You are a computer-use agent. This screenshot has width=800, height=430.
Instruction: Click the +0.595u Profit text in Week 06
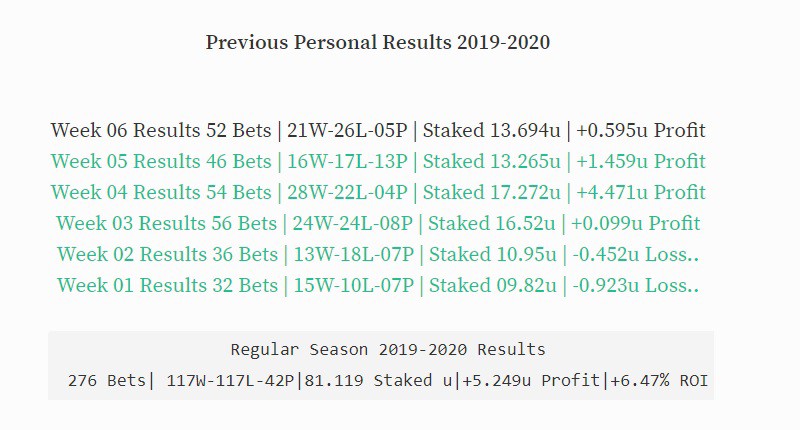641,131
